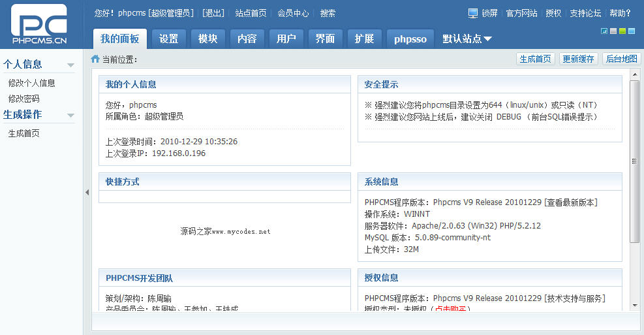
Task: Click 技术支持与服务 link in 授权信息
Action: 575,298
